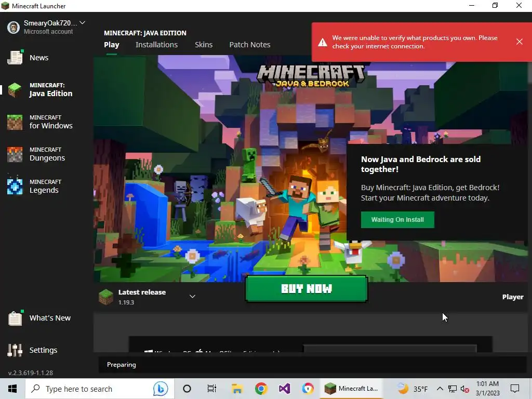Screen dimensions: 532x399
Task: Open Cortana circle icon on taskbar
Action: (187, 389)
